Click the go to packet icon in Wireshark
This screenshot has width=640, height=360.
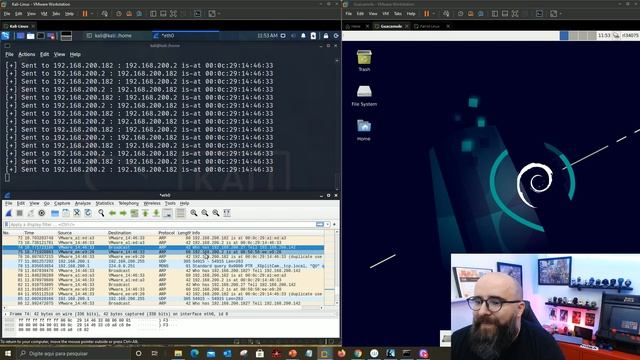pyautogui.click(x=134, y=213)
